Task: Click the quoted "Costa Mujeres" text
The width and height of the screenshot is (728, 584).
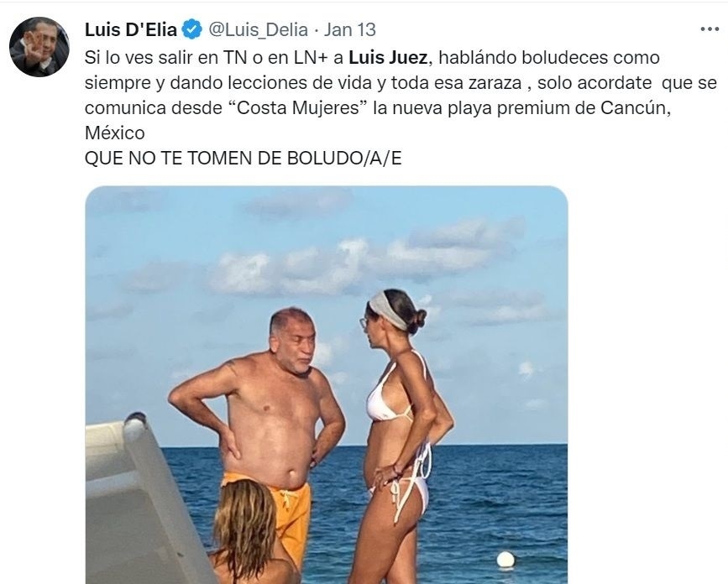Action: click(298, 108)
